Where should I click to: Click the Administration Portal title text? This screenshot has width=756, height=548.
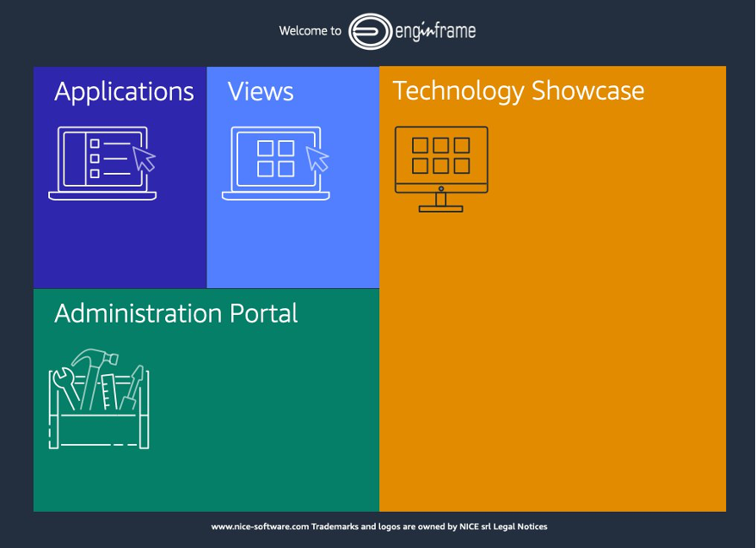(x=176, y=313)
